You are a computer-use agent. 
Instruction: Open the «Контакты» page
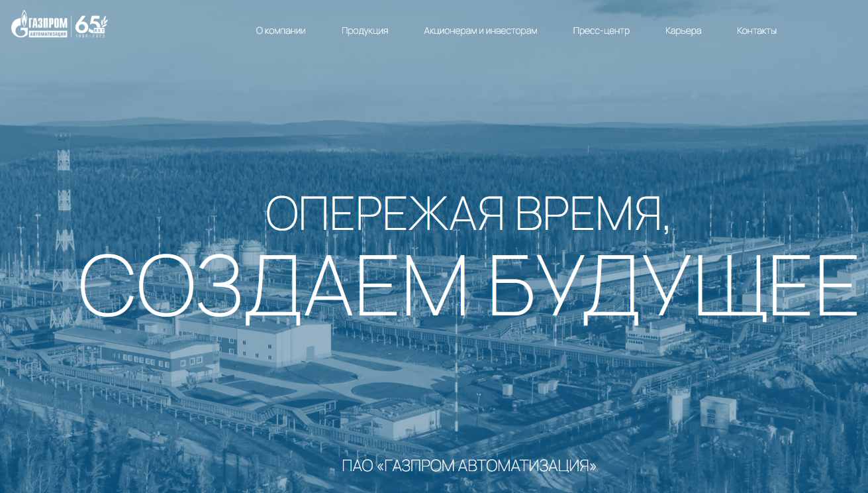(757, 30)
